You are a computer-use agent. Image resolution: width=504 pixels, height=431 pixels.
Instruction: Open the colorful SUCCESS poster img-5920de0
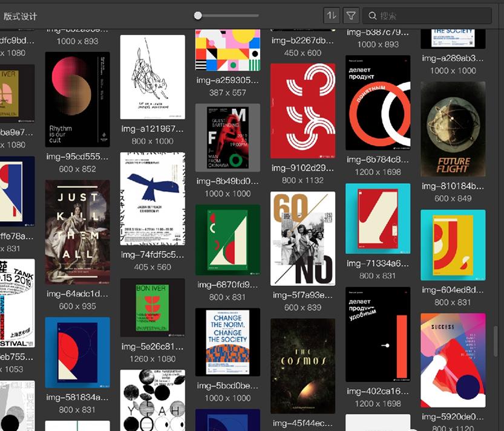pyautogui.click(x=453, y=361)
